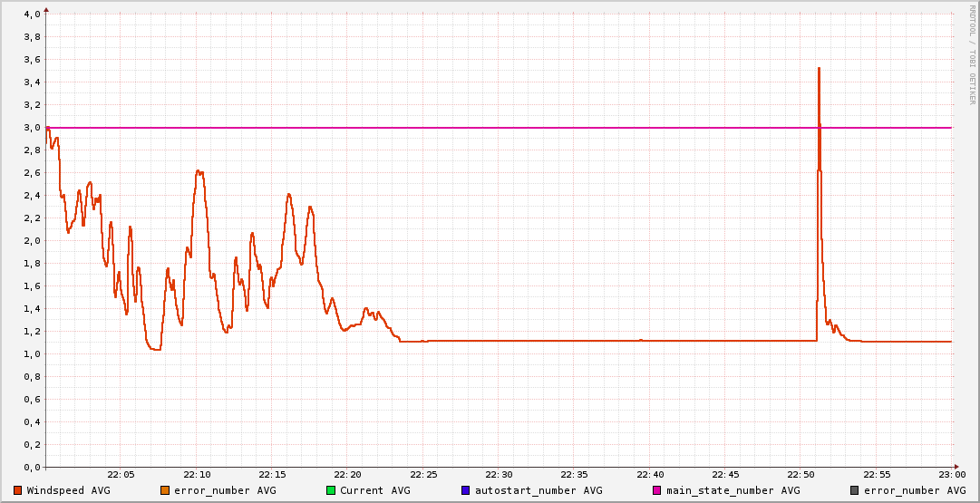Click the 22:30 time axis label

pos(499,475)
